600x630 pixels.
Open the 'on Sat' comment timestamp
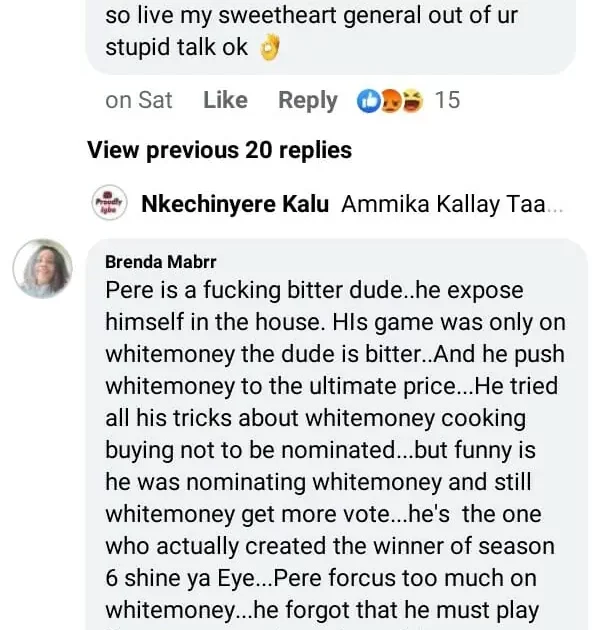139,100
